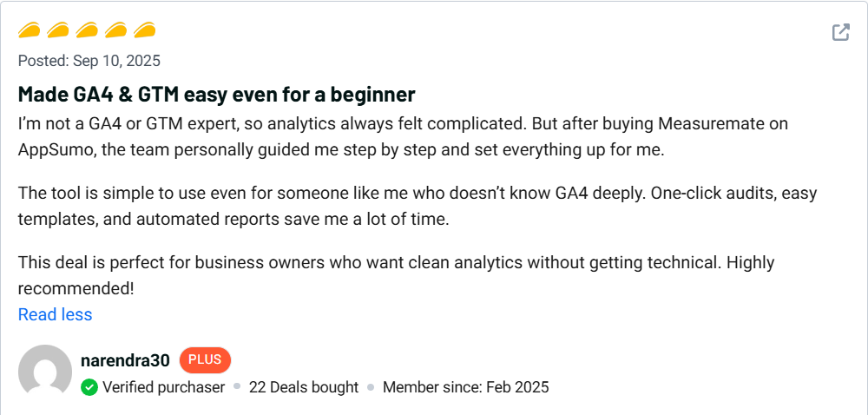Click the paragraph starting "This deal is perfect"
This screenshot has width=868, height=415.
(372, 262)
